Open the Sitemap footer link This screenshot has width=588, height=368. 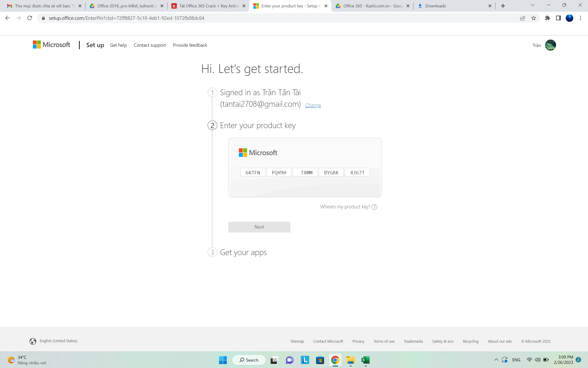[297, 341]
